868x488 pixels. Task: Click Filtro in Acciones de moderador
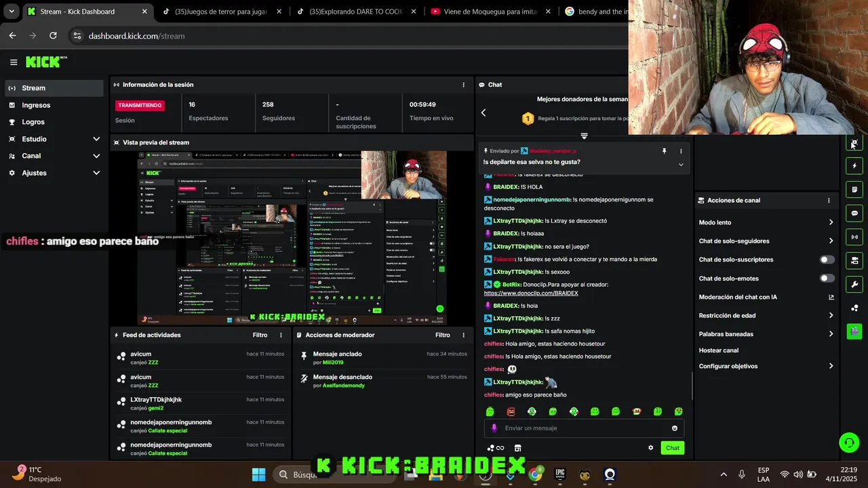tap(442, 335)
